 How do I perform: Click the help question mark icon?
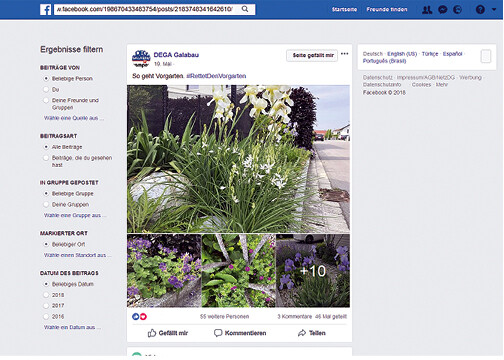[480, 10]
